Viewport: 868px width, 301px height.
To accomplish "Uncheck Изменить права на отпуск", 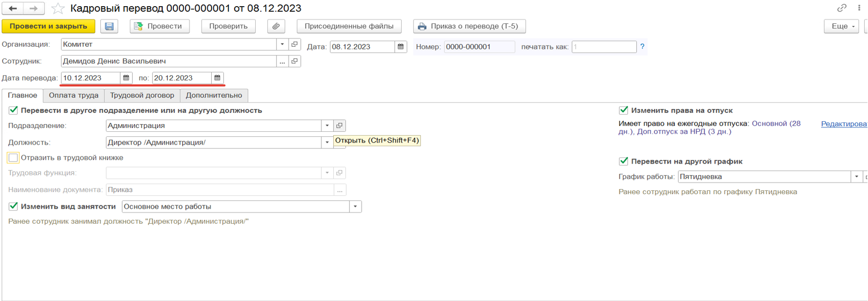I will coord(623,110).
